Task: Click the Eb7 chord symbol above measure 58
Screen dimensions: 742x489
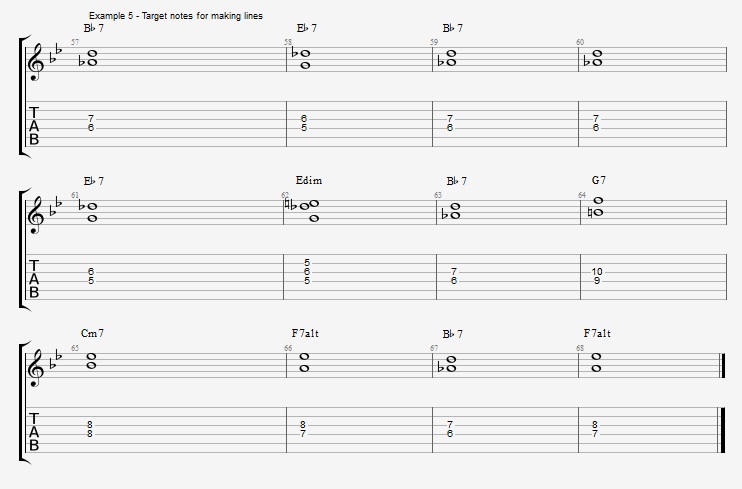Action: pyautogui.click(x=307, y=28)
